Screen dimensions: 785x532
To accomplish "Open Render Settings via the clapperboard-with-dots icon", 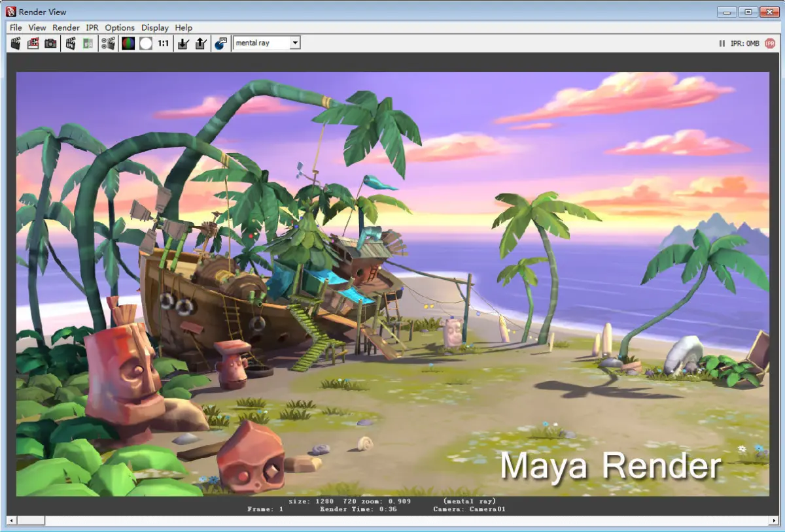I will pos(108,43).
